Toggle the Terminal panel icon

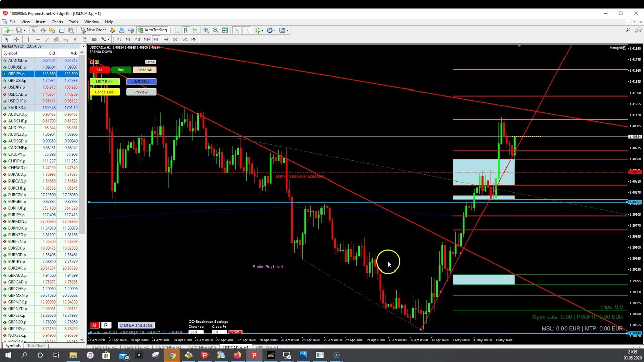pos(61,30)
